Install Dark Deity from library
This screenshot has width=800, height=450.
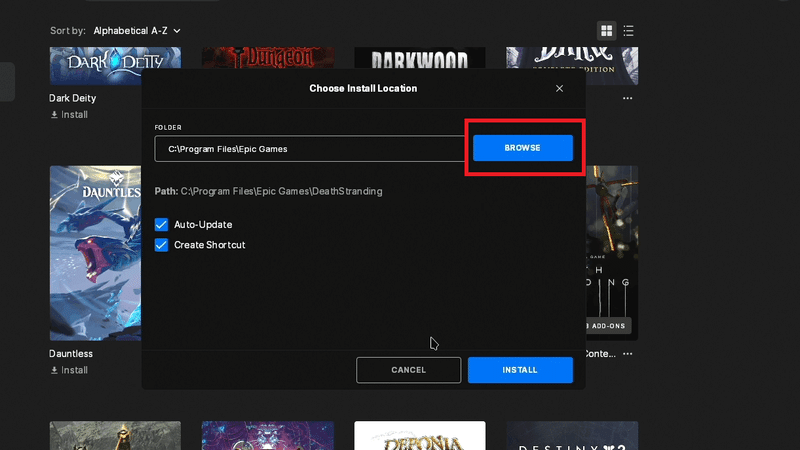click(69, 115)
